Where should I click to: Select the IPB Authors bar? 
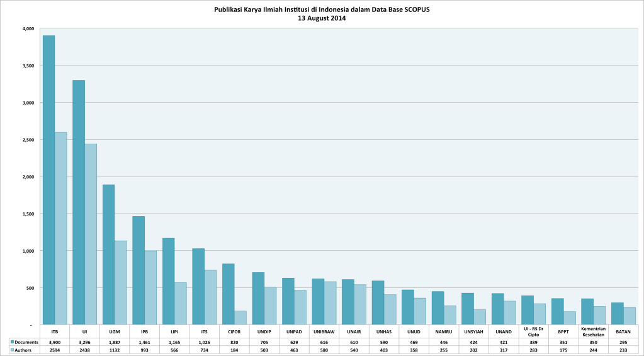click(x=150, y=287)
